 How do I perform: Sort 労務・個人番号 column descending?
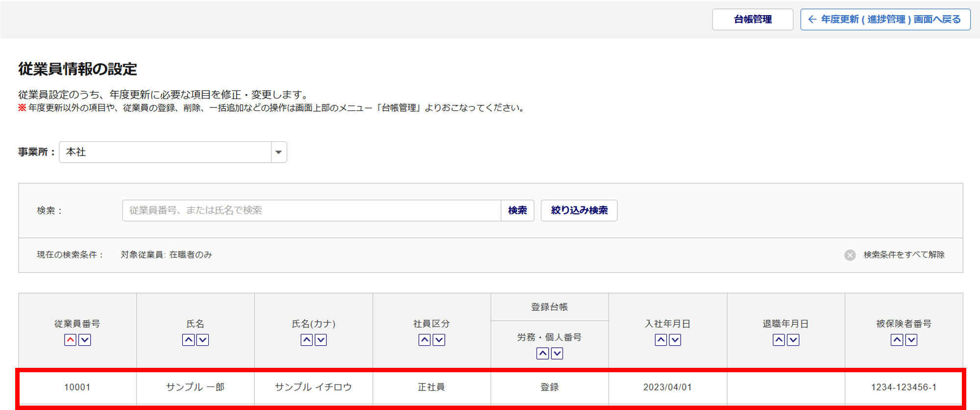557,354
